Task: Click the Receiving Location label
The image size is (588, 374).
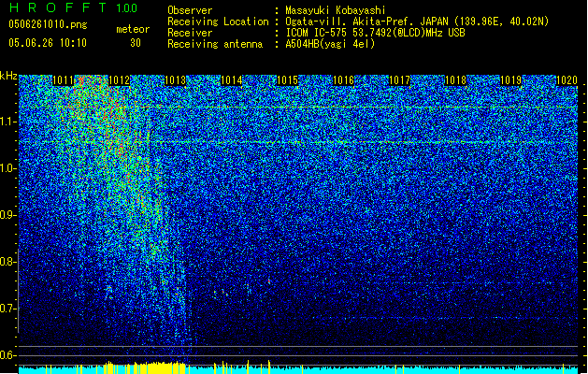Action: click(218, 22)
